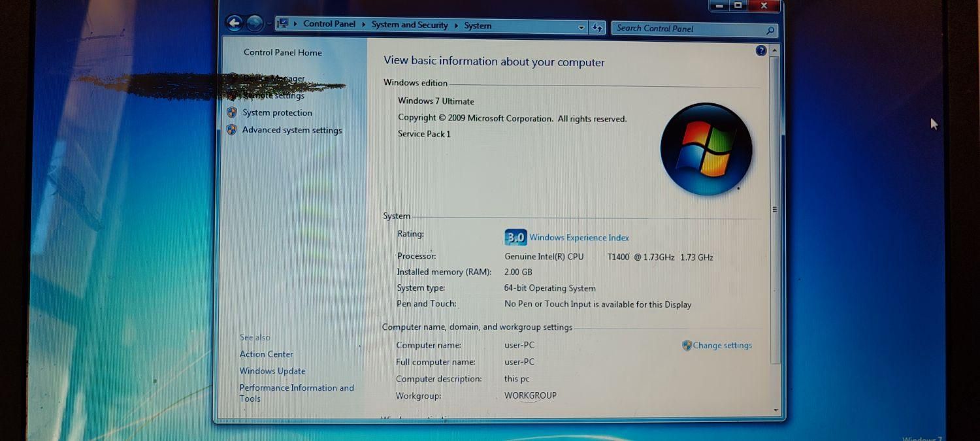Image resolution: width=980 pixels, height=441 pixels.
Task: Click the computer icon in the address bar
Action: 283,24
